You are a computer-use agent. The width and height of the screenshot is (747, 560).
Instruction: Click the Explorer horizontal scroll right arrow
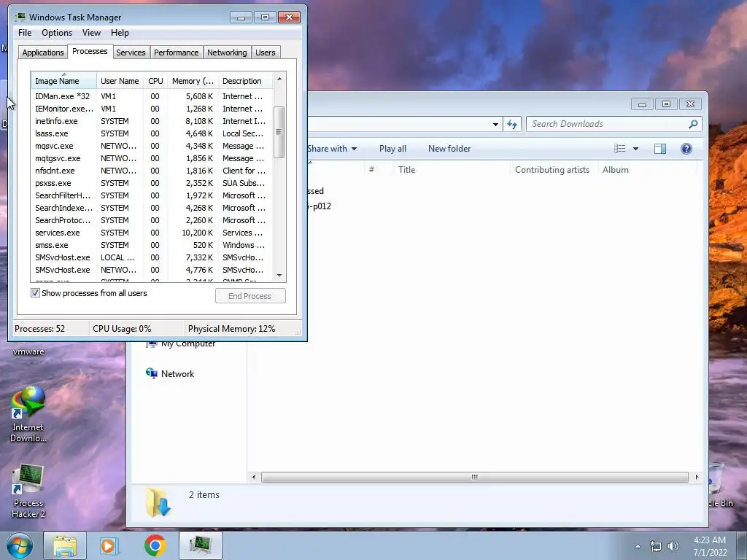(x=697, y=477)
